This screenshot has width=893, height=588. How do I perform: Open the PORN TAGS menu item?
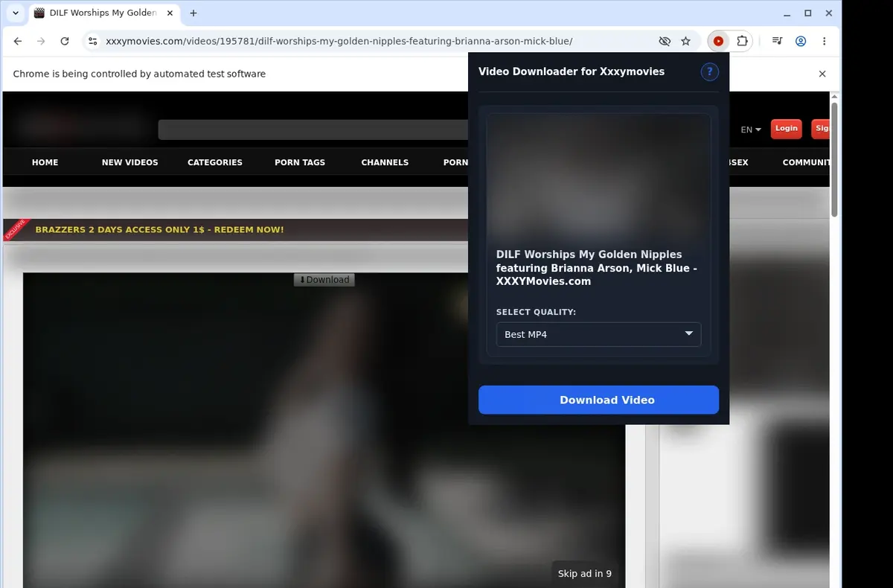pyautogui.click(x=300, y=162)
